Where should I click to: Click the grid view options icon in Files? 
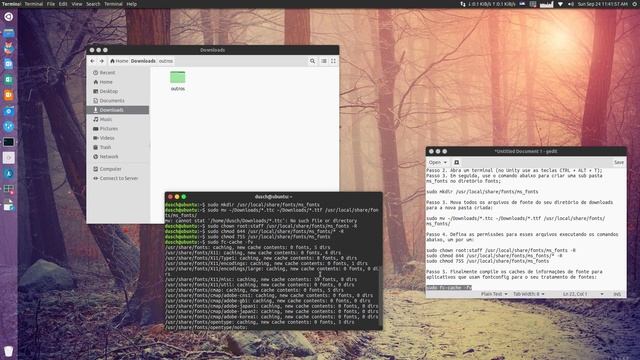pyautogui.click(x=333, y=61)
